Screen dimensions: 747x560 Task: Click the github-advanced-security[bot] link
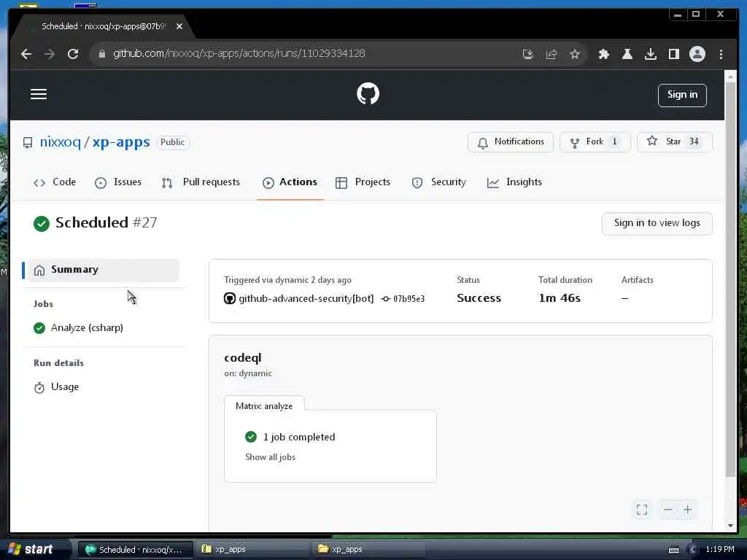[x=306, y=298]
